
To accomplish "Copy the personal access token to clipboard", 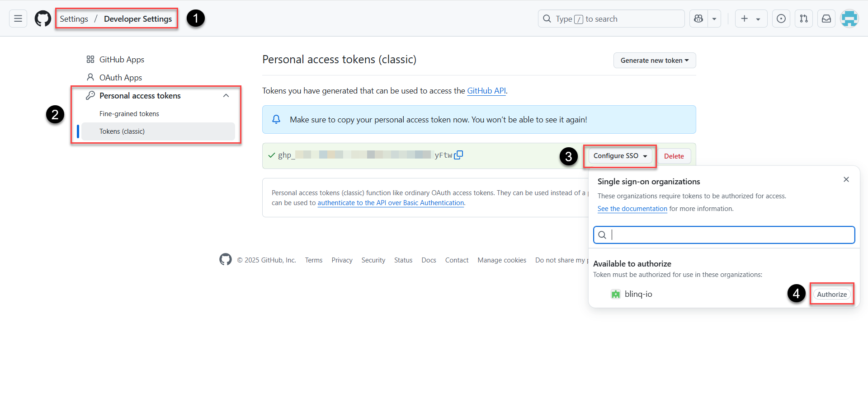I will 459,154.
